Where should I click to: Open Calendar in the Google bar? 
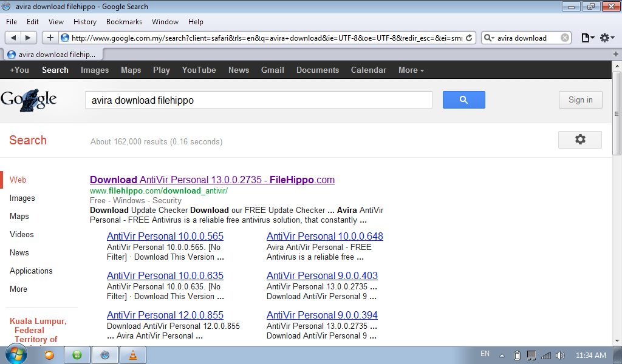[369, 70]
